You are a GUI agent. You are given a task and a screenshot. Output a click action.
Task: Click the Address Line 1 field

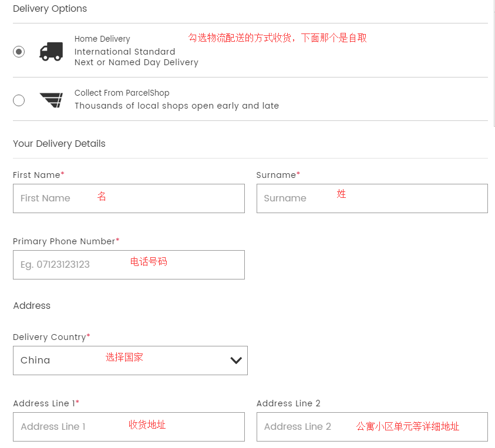click(129, 427)
